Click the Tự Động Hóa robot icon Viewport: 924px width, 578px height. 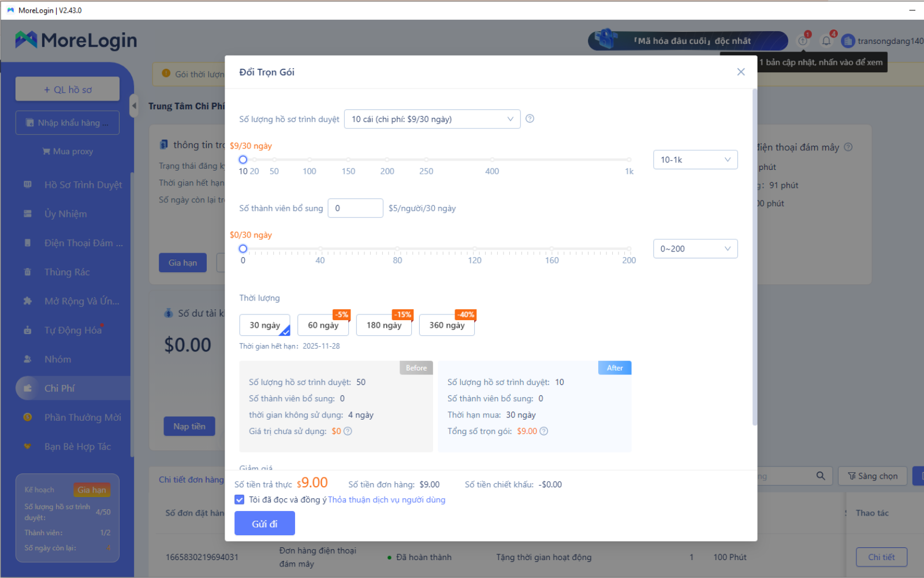(x=27, y=330)
